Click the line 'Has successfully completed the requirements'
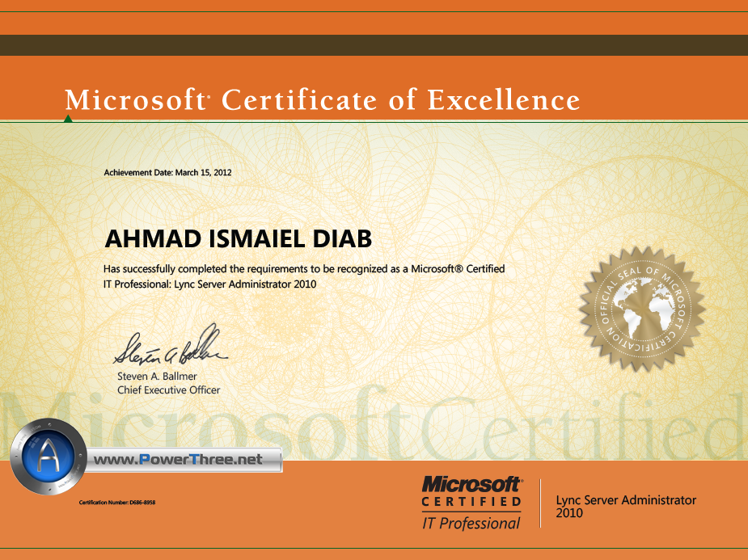This screenshot has height=560, width=748. click(304, 269)
